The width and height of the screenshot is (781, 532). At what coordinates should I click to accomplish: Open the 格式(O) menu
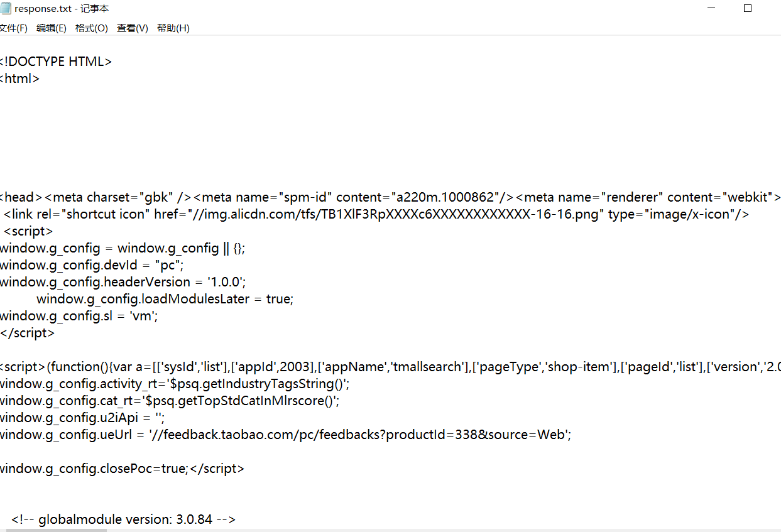tap(92, 28)
